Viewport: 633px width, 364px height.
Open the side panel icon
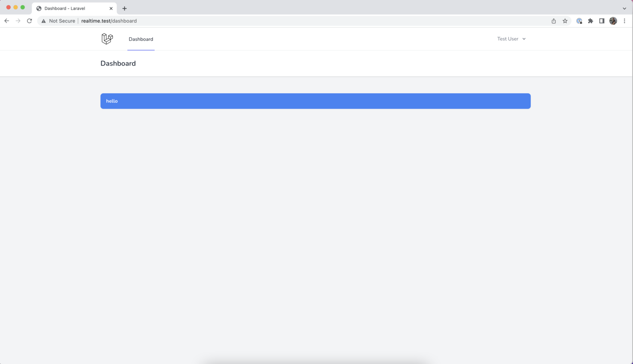602,20
